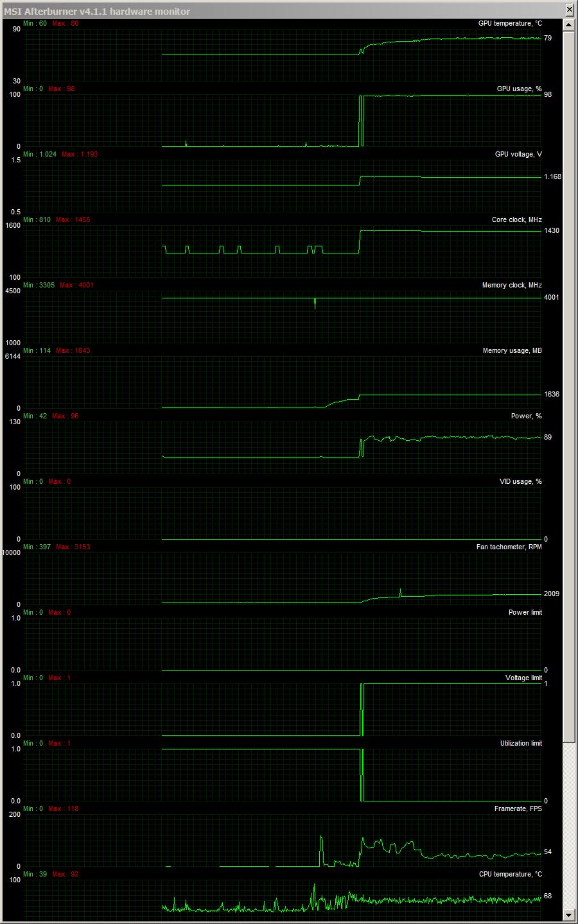This screenshot has height=924, width=578.
Task: Click the vertical scrollbar thumb
Action: [569, 387]
